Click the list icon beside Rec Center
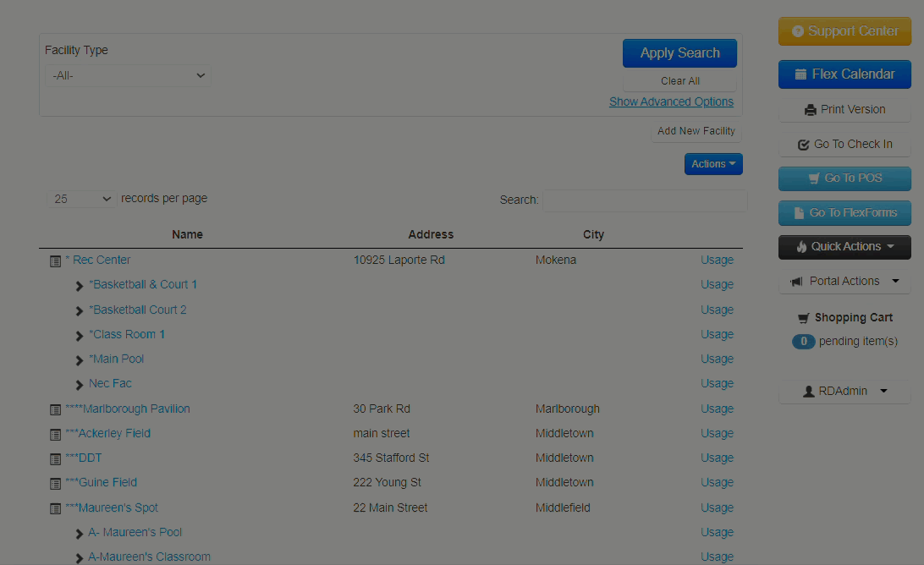 coord(56,261)
